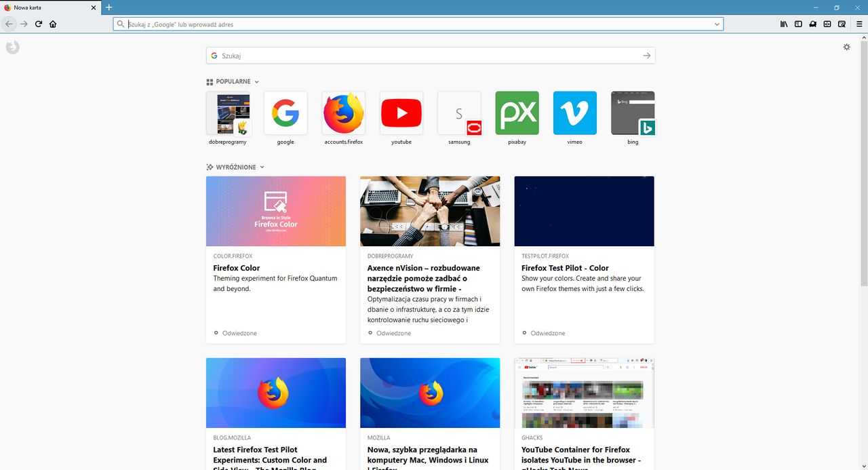
Task: Expand the address bar history dropdown
Action: click(x=717, y=24)
